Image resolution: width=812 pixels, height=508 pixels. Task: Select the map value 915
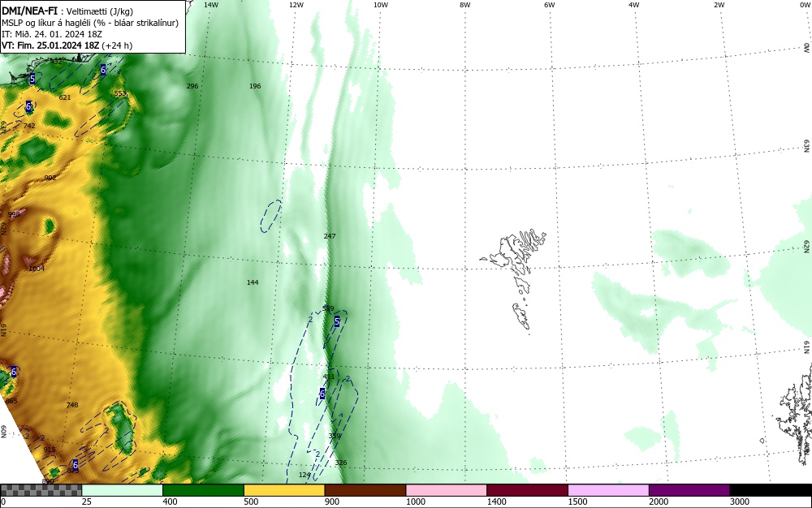(50, 450)
